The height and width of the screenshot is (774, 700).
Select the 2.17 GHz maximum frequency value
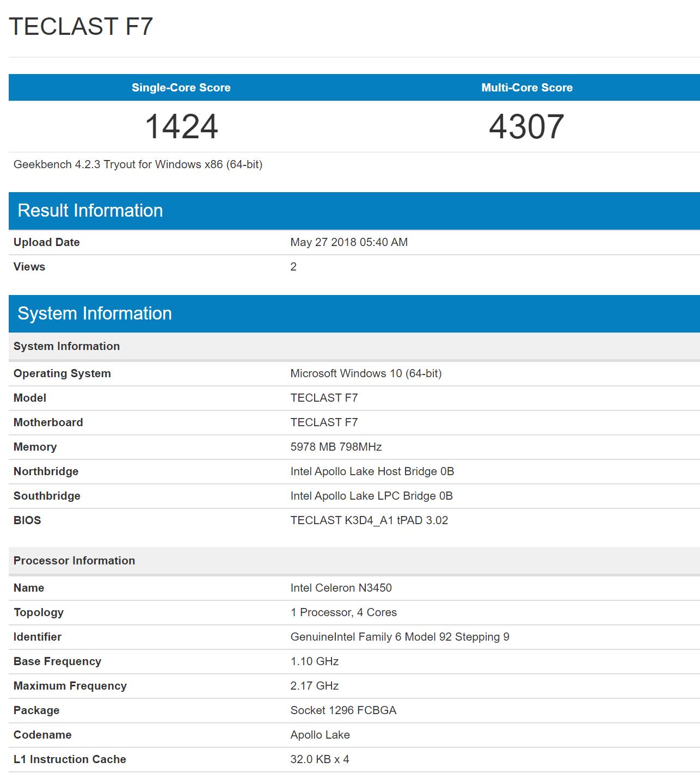coord(315,686)
